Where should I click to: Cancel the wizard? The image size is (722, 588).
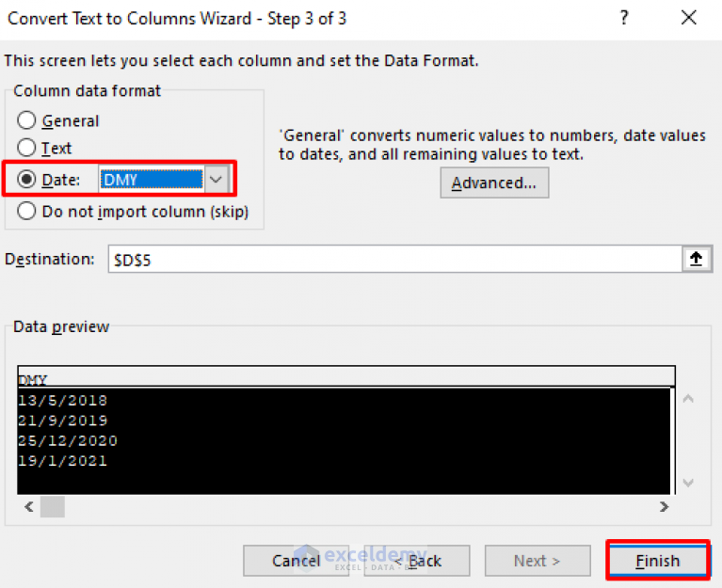coord(297,561)
